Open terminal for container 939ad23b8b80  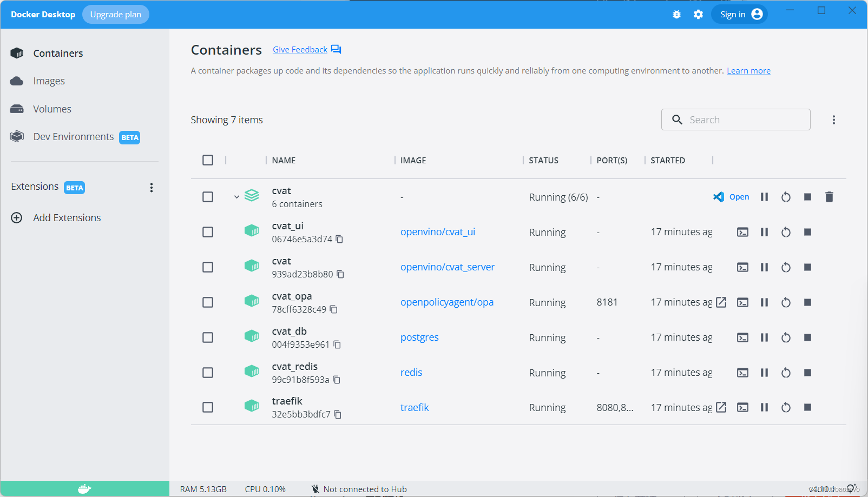(742, 267)
